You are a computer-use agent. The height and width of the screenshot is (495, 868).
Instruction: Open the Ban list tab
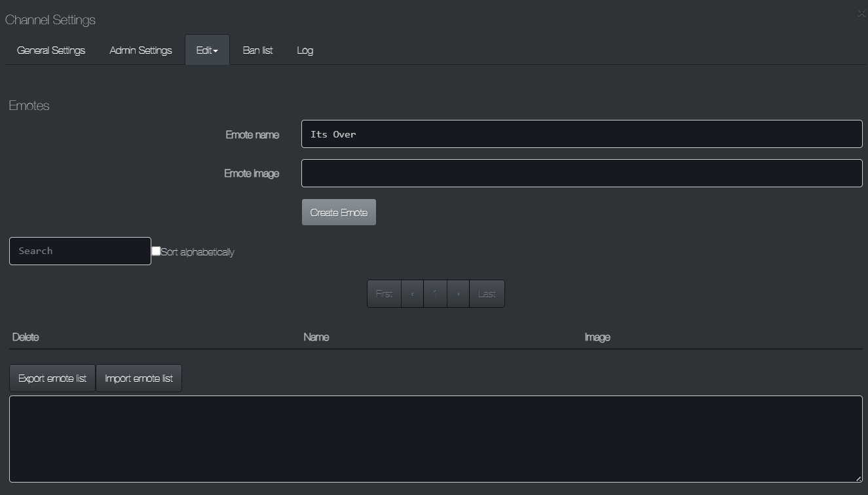257,50
